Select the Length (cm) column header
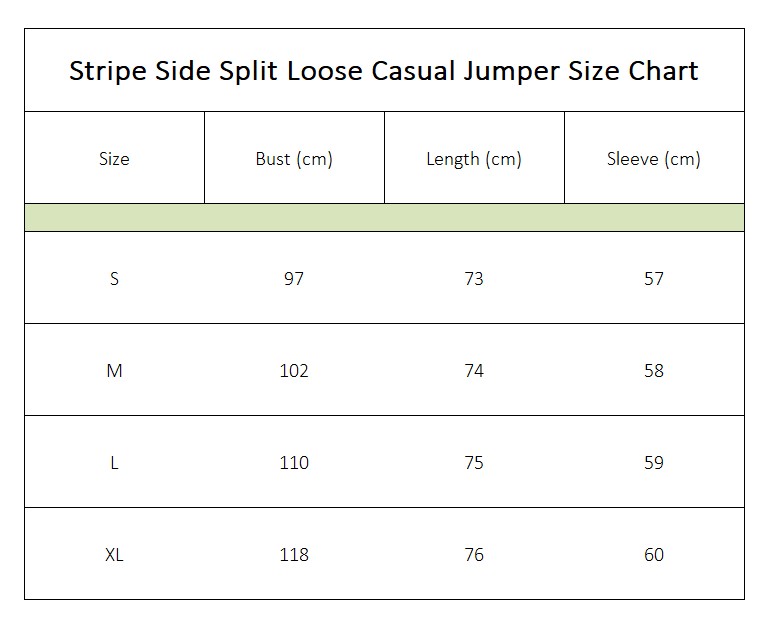This screenshot has width=768, height=629. 474,159
